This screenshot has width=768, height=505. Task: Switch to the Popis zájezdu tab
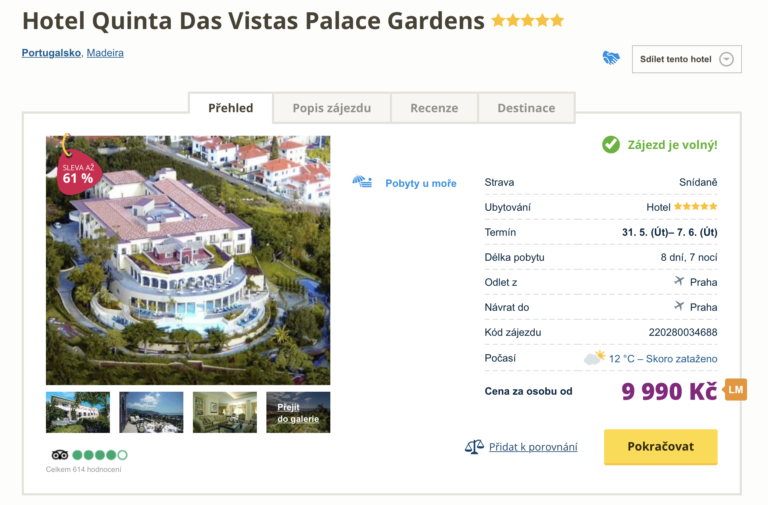pyautogui.click(x=332, y=108)
